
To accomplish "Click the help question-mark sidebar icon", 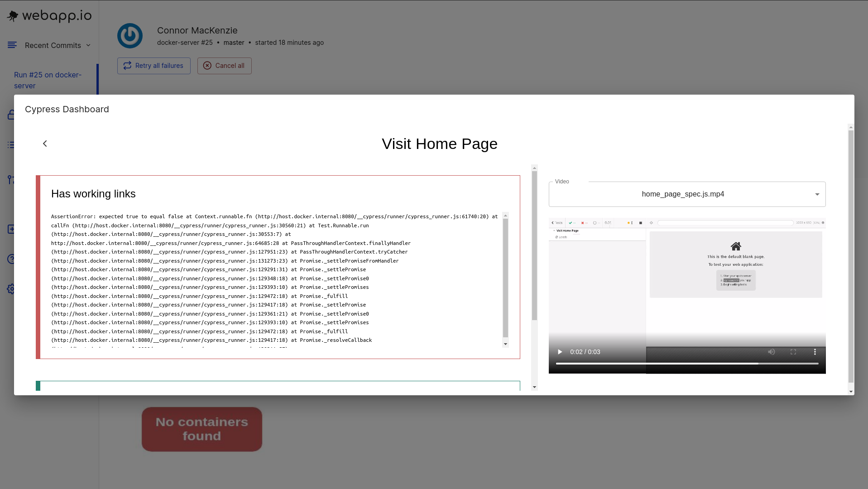I will pyautogui.click(x=11, y=259).
